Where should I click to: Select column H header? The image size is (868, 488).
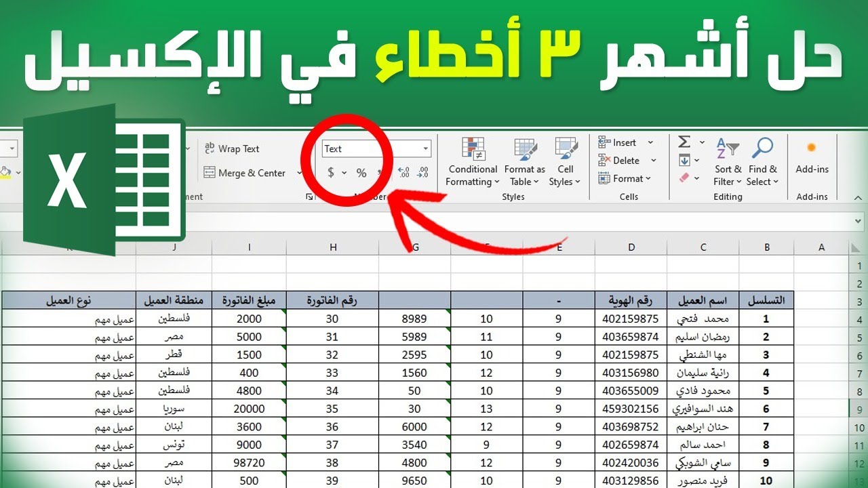(x=333, y=247)
